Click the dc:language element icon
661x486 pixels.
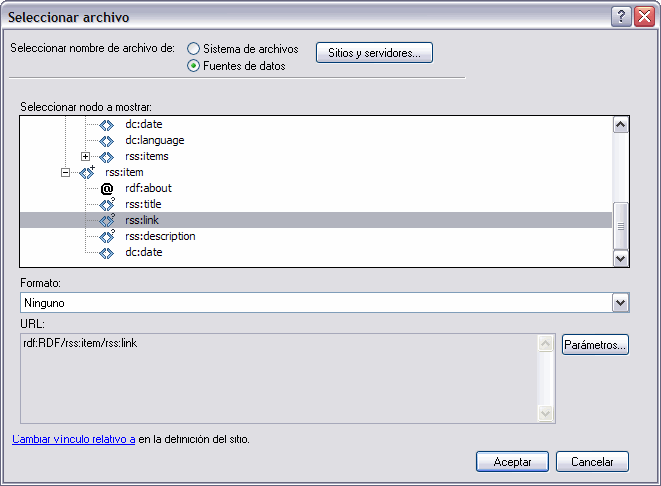[x=108, y=140]
